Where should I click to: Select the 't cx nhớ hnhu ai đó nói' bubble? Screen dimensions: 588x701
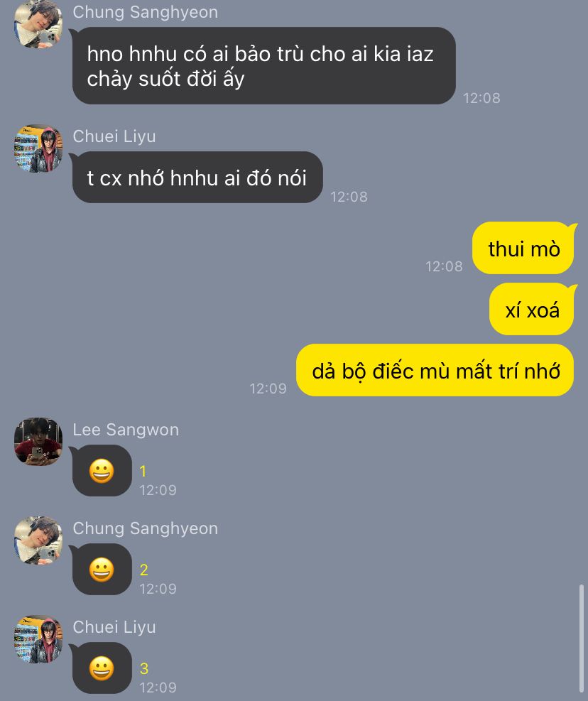pos(197,178)
